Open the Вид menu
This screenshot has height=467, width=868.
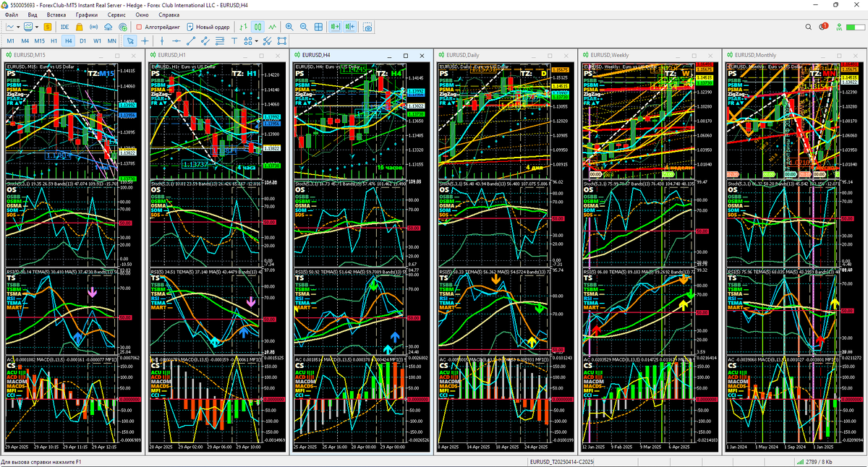(x=33, y=14)
